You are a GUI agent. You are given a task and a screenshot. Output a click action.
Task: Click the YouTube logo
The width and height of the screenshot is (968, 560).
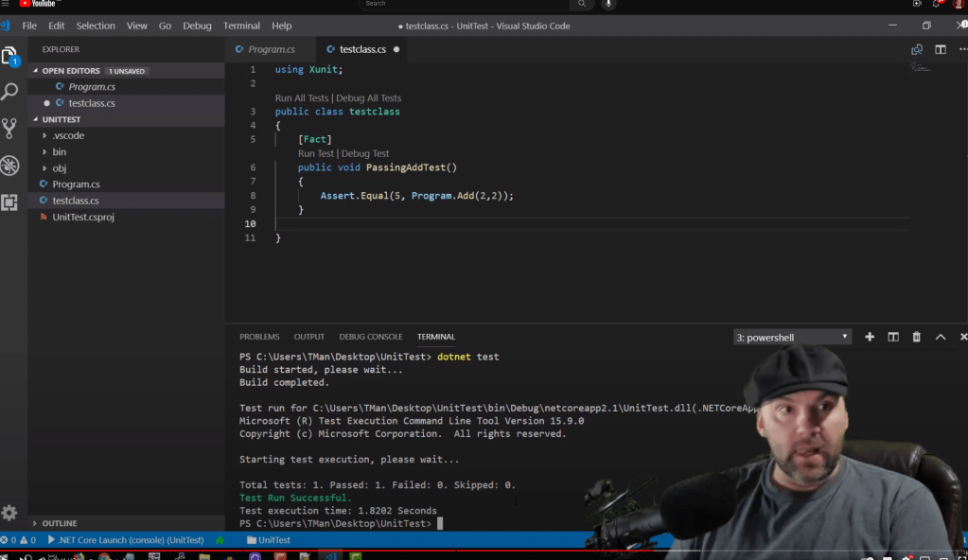click(38, 4)
